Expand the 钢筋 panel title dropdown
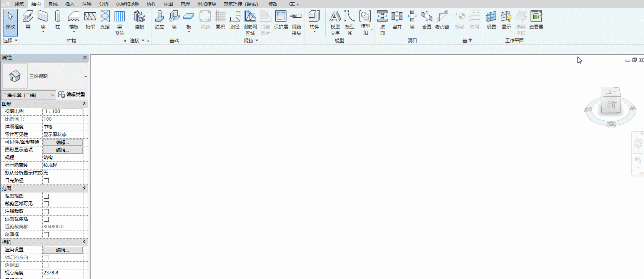644x279 pixels. pos(251,40)
